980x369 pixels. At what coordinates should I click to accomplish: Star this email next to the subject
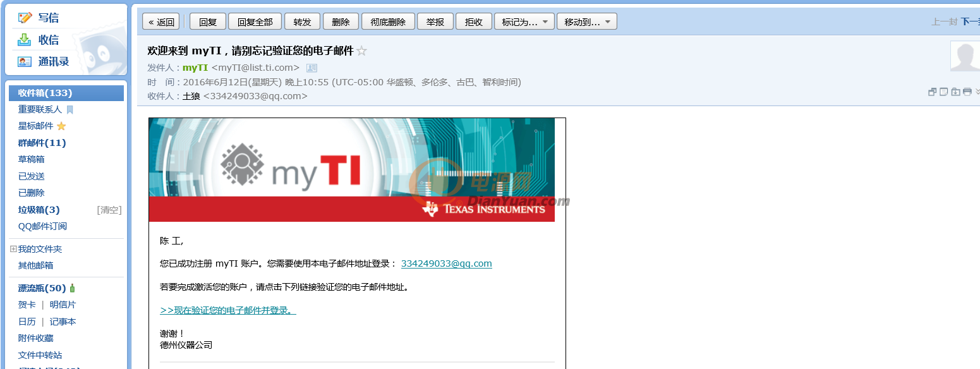point(361,51)
